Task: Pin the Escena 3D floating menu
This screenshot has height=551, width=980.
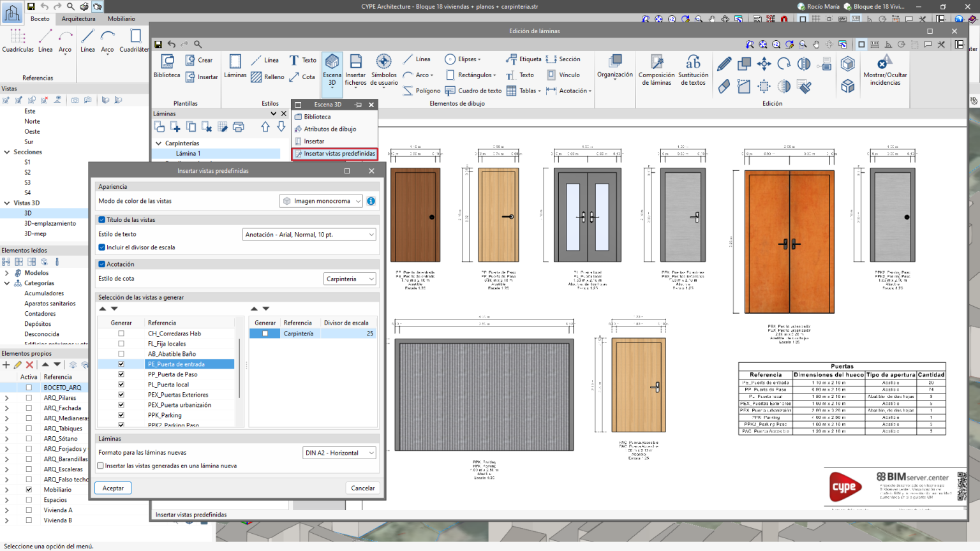Action: pyautogui.click(x=358, y=105)
